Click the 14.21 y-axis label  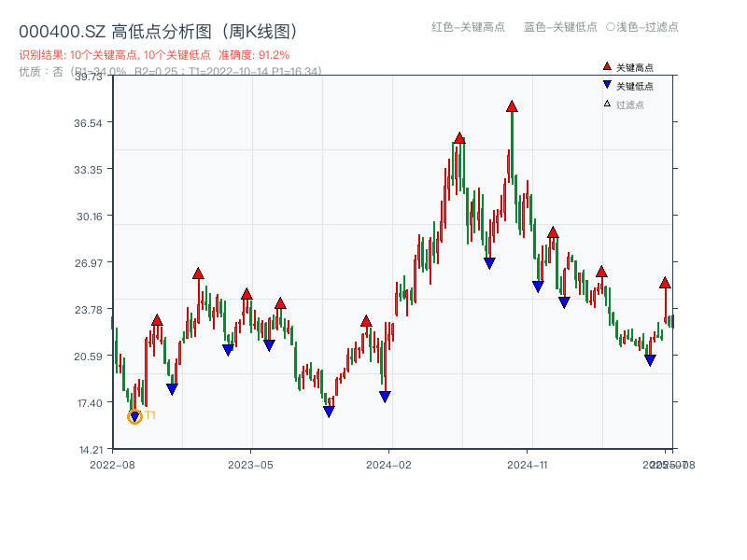coord(91,450)
